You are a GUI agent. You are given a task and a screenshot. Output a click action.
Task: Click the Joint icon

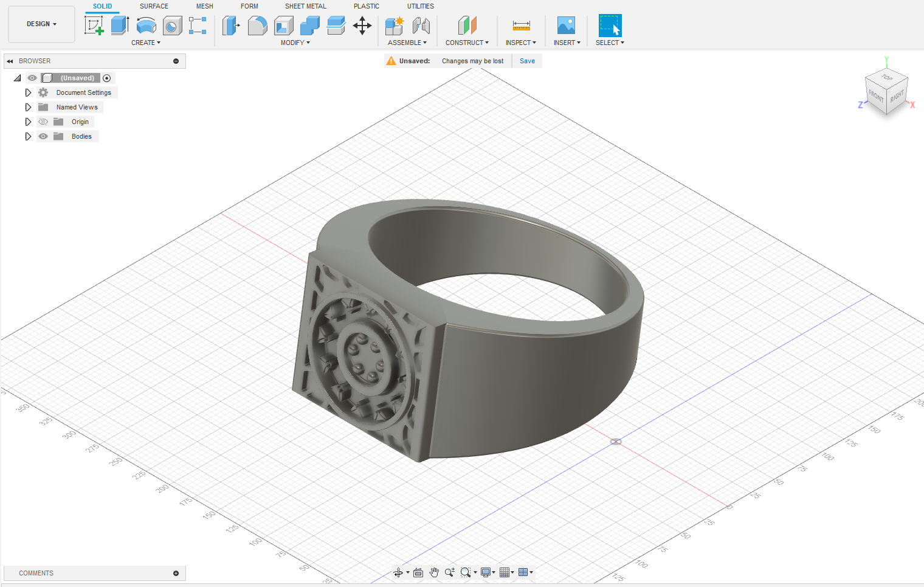[421, 26]
